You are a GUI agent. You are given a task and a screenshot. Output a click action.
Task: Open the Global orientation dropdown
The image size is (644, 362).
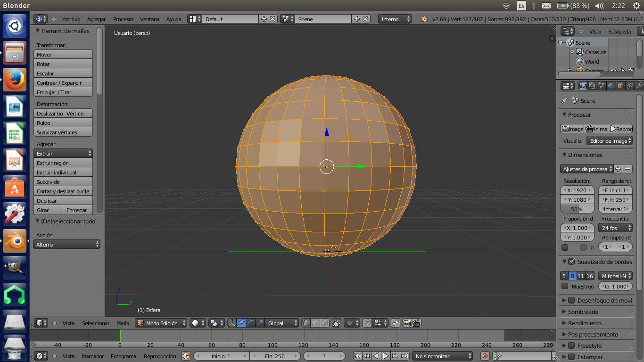click(282, 323)
